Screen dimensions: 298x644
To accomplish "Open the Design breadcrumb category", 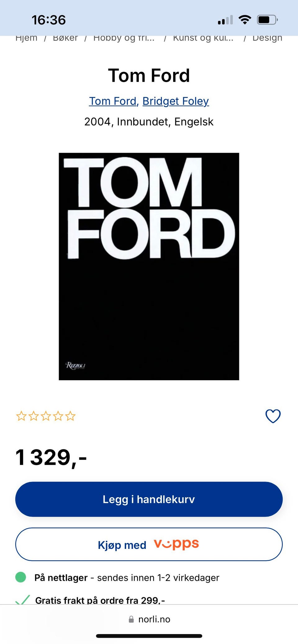I will (267, 38).
